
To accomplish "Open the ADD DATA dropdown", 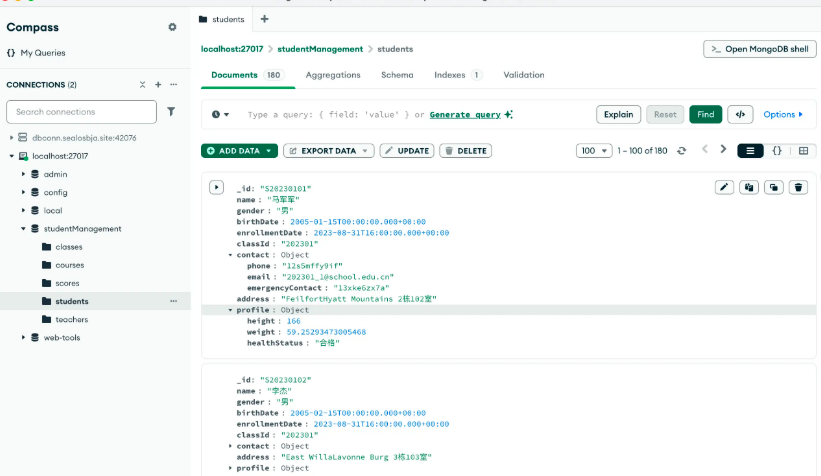I will point(239,151).
